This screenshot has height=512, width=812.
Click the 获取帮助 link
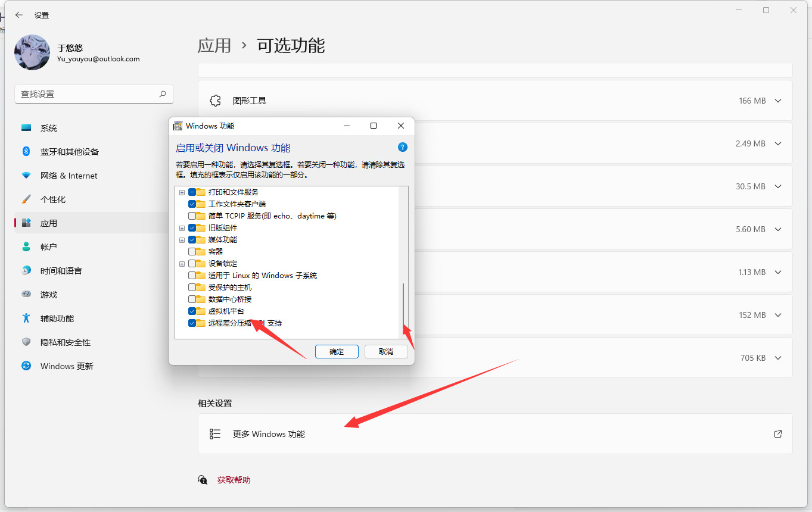point(234,480)
